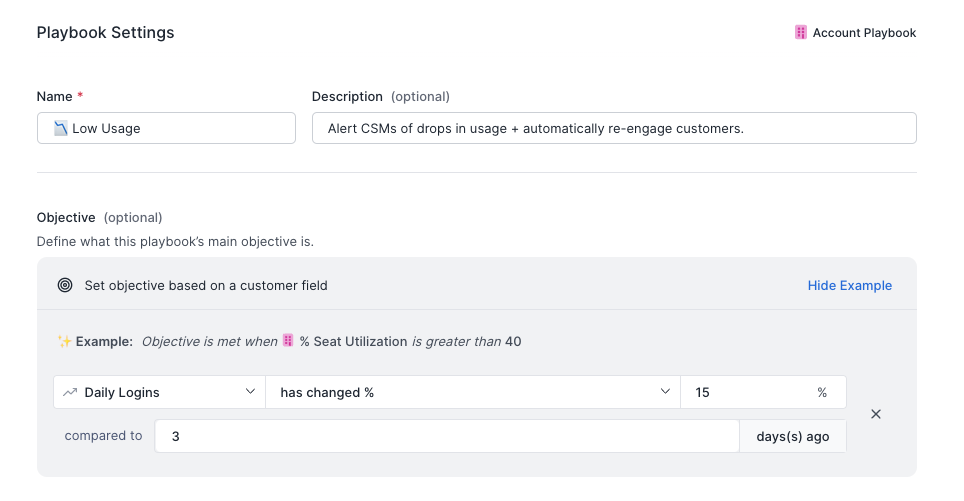
Task: Click the pink Account Playbook building icon
Action: pos(800,32)
